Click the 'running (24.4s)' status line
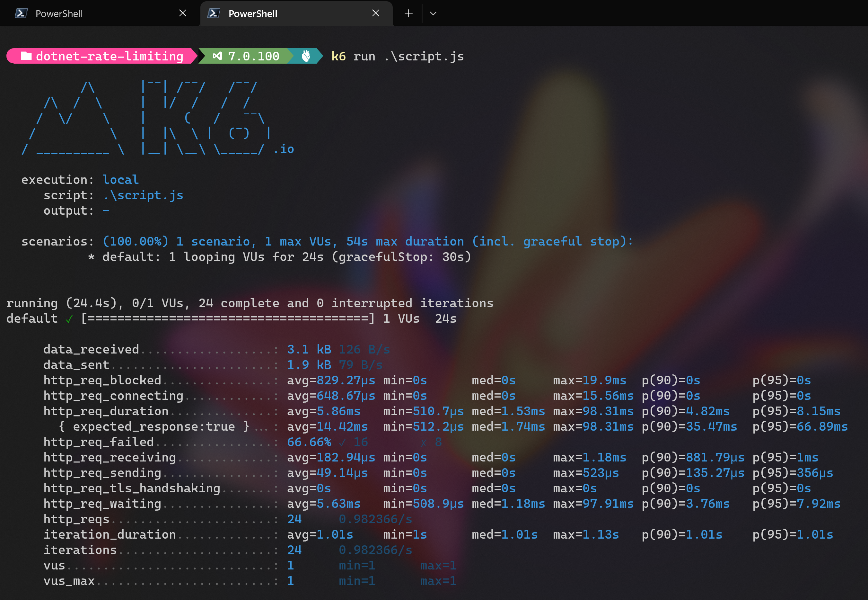This screenshot has height=600, width=868. pyautogui.click(x=250, y=303)
